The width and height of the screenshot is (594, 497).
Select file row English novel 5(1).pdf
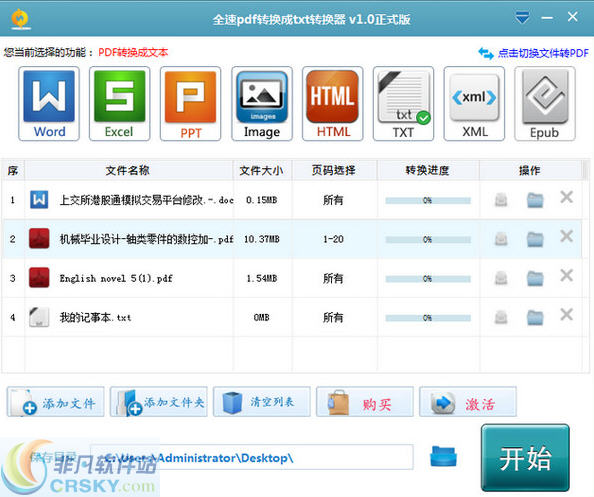[x=292, y=278]
